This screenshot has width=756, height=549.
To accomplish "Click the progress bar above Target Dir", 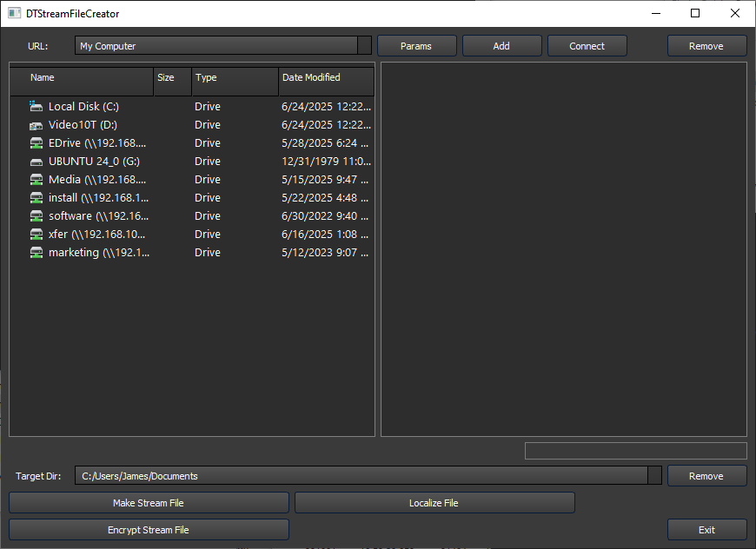I will [x=635, y=451].
